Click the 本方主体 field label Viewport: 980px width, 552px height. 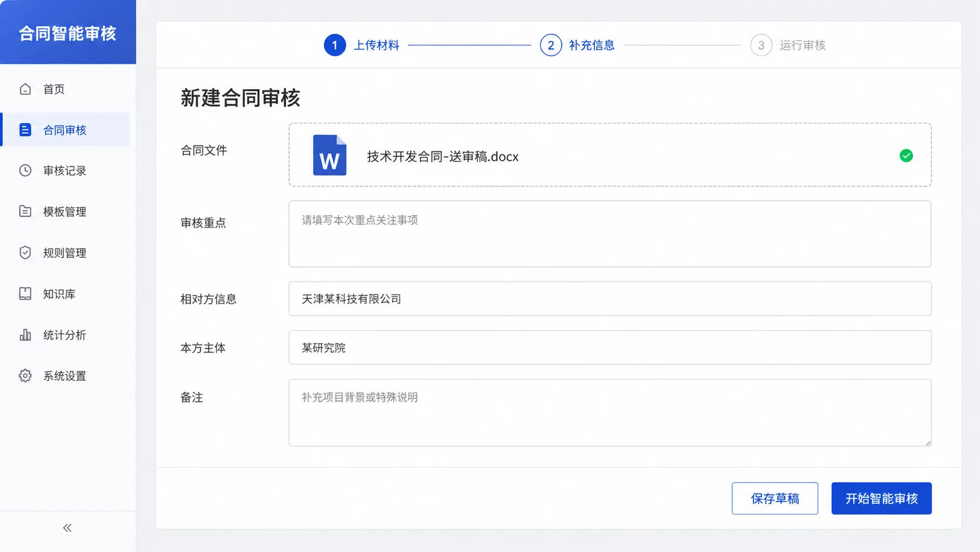click(x=203, y=348)
